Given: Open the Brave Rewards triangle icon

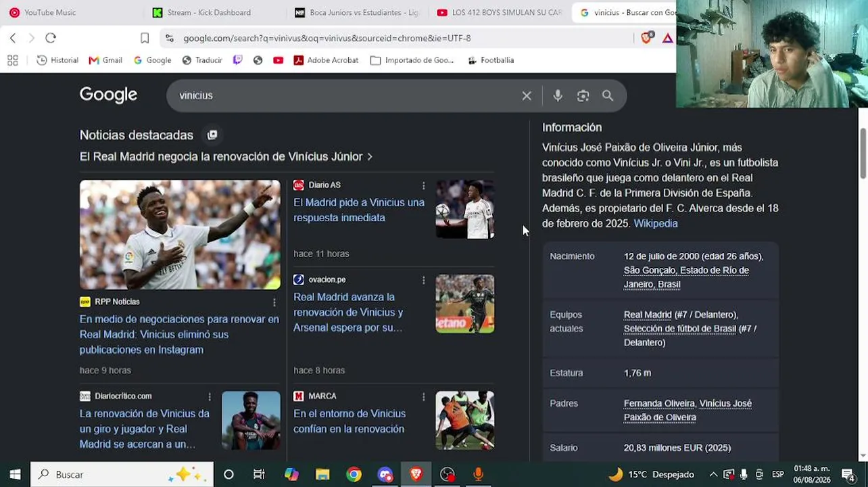Looking at the screenshot, I should (668, 39).
